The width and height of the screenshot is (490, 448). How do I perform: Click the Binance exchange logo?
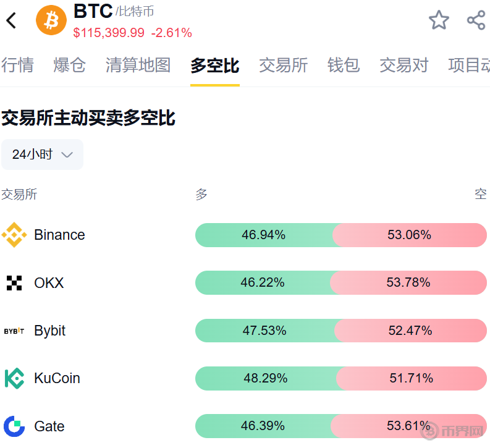pos(14,235)
